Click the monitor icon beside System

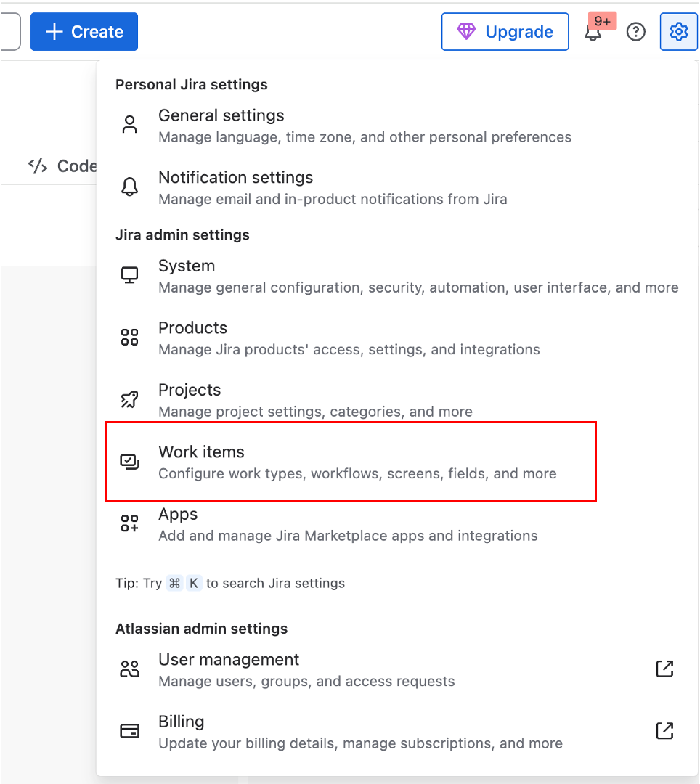pyautogui.click(x=129, y=275)
